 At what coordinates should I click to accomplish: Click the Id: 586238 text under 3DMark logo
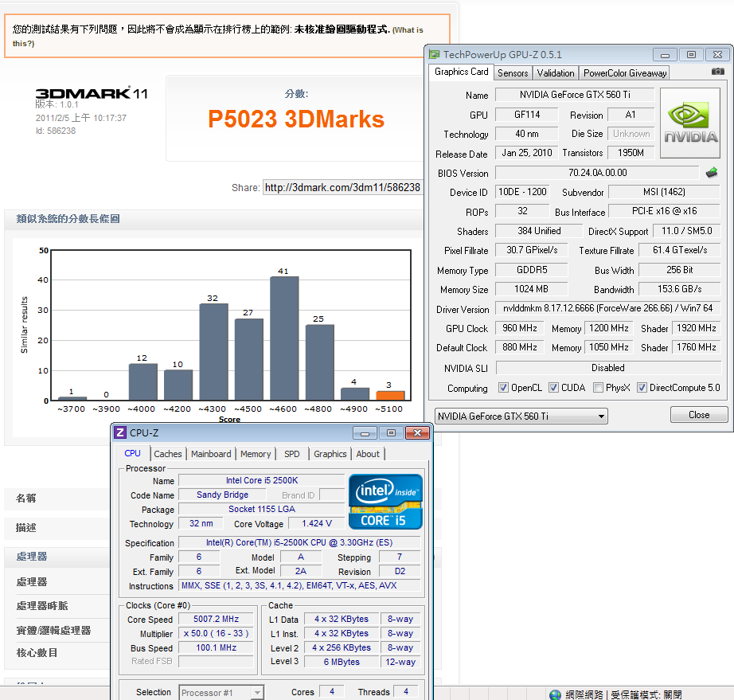click(56, 131)
